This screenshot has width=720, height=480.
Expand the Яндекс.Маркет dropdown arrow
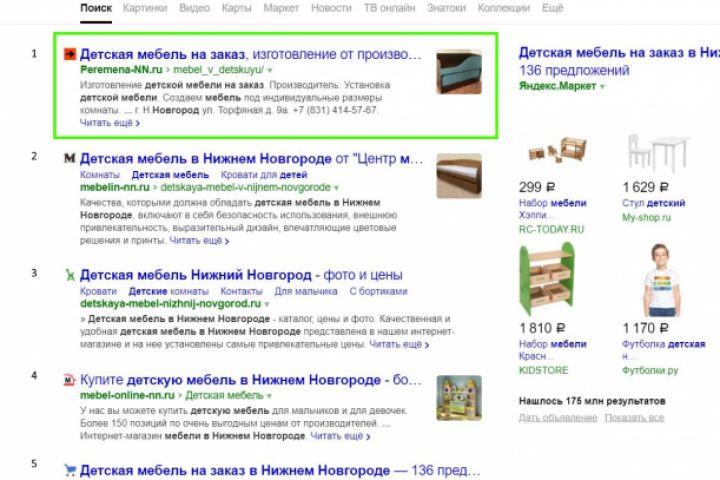tap(602, 86)
